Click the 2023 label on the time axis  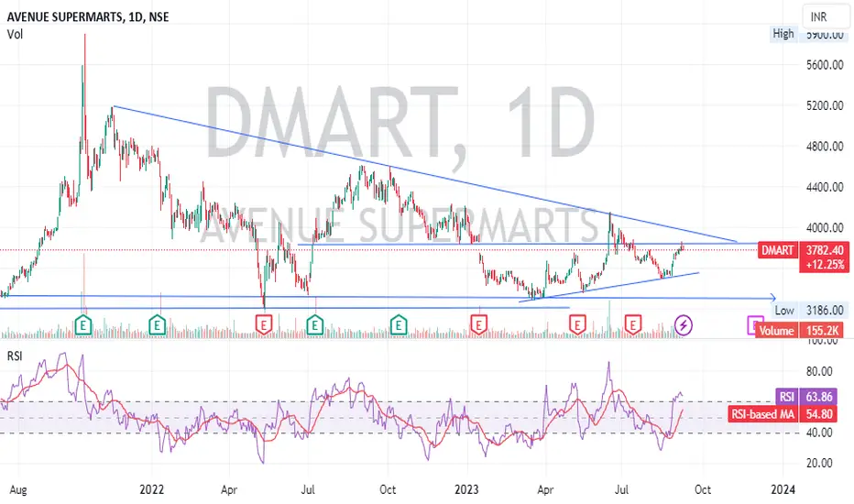point(466,490)
